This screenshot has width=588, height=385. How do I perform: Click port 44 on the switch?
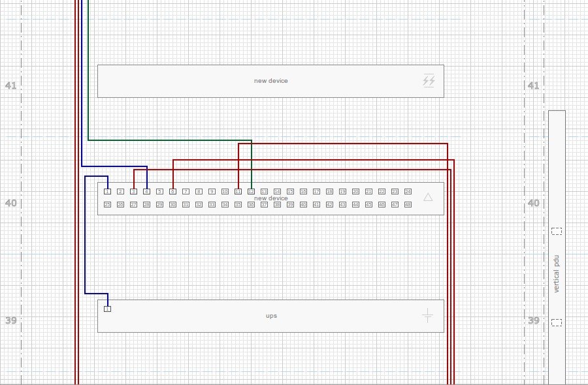click(x=355, y=204)
